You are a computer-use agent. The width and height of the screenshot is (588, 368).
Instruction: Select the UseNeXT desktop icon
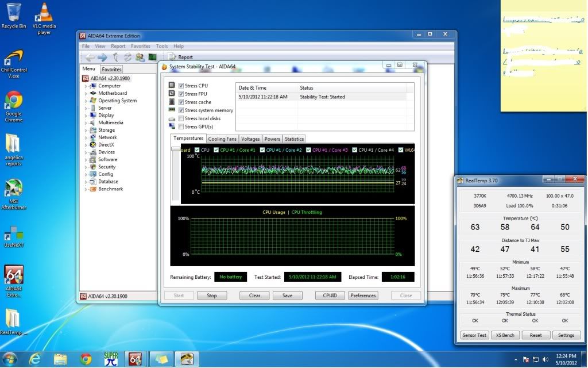click(14, 236)
